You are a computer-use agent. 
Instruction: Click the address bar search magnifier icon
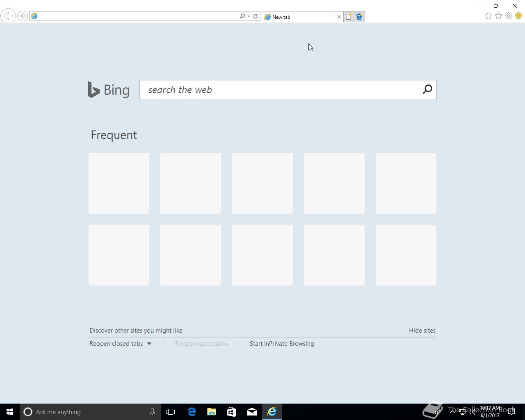point(242,16)
